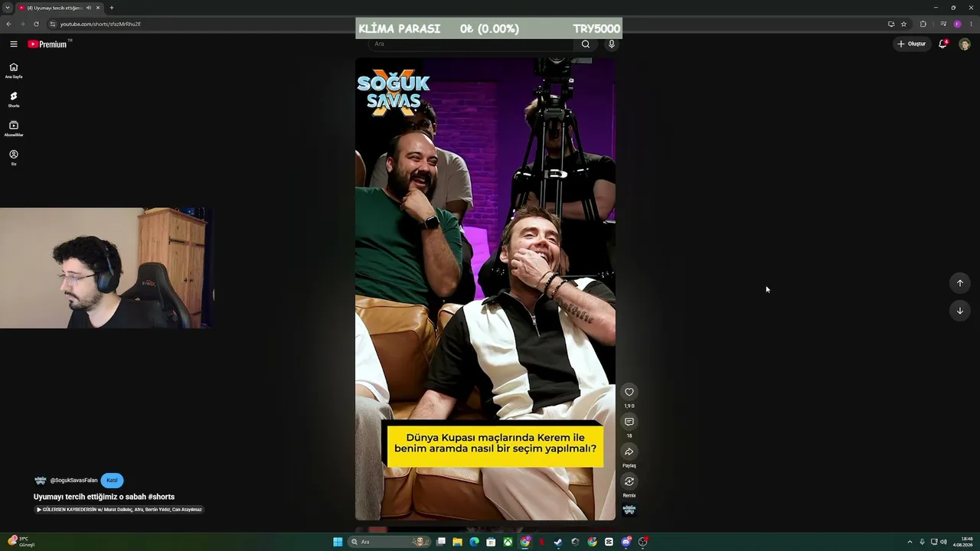
Task: Close the YouTube browser tab
Action: click(x=98, y=8)
